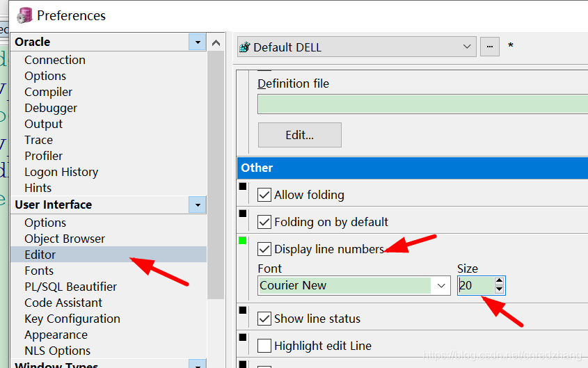Viewport: 588px width, 368px height.
Task: Click the Size field showing 20
Action: 475,285
